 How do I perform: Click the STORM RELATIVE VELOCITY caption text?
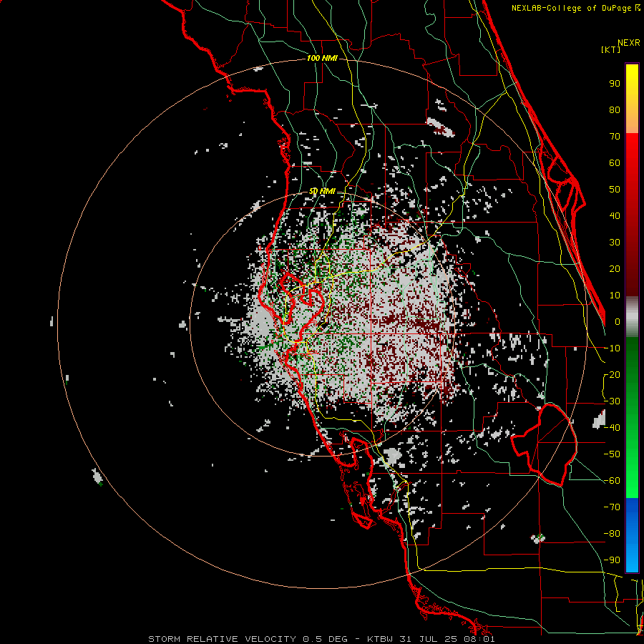222,639
